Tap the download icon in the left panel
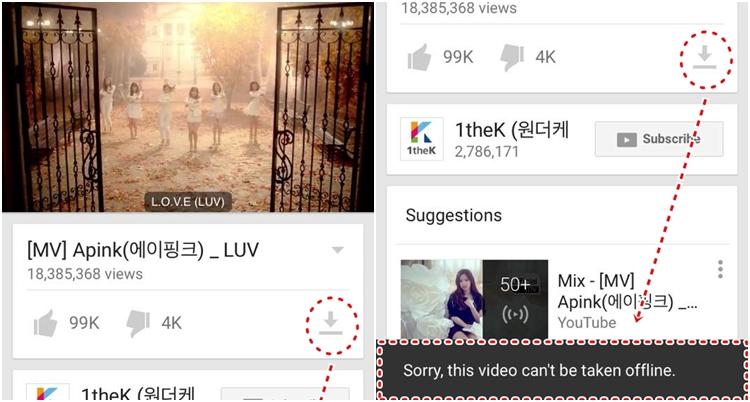 [331, 323]
